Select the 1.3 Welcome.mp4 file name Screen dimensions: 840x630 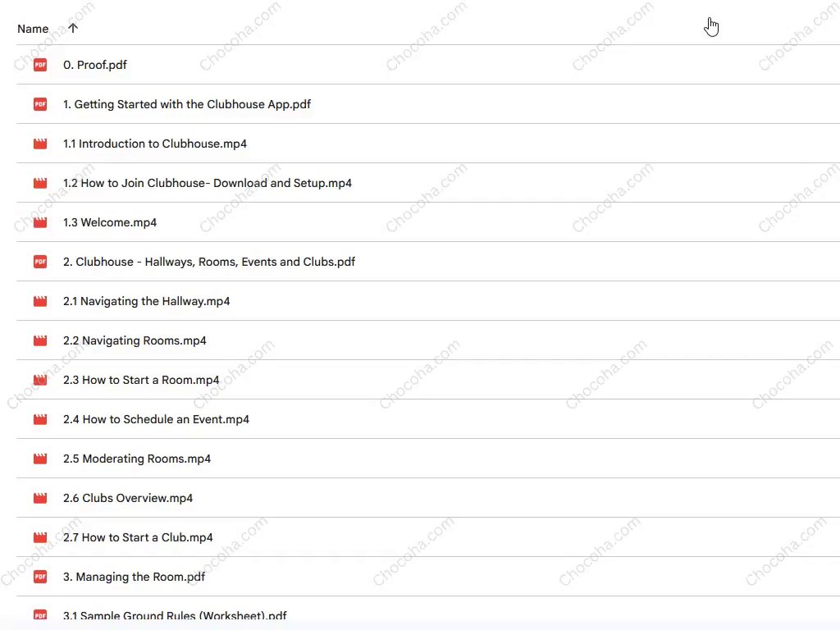pos(110,222)
